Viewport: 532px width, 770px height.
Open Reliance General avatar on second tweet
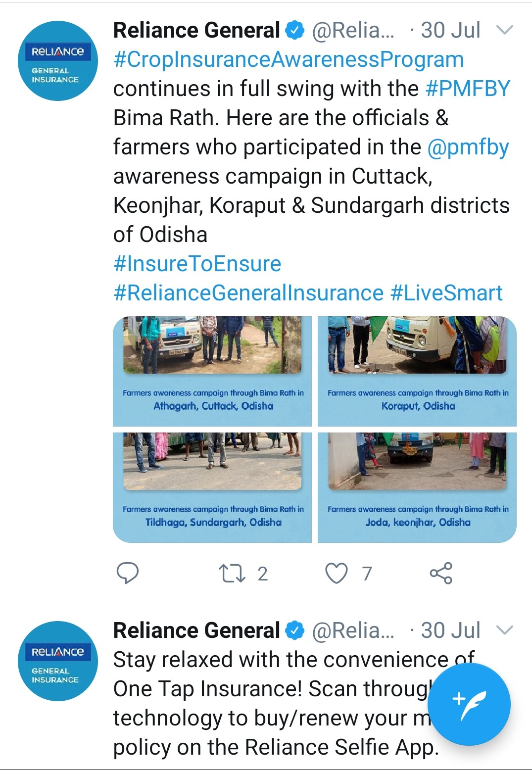[x=57, y=661]
